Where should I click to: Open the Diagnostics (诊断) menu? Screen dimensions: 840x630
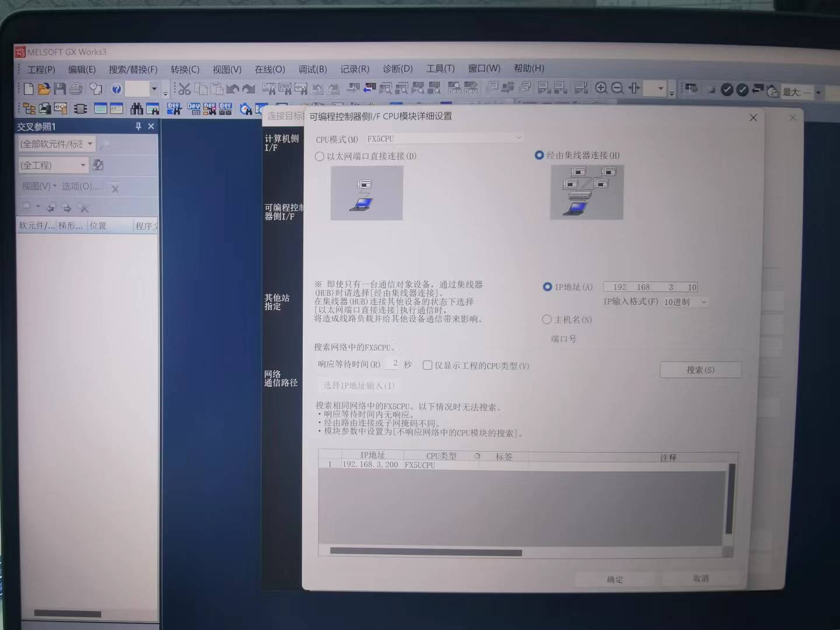click(397, 69)
